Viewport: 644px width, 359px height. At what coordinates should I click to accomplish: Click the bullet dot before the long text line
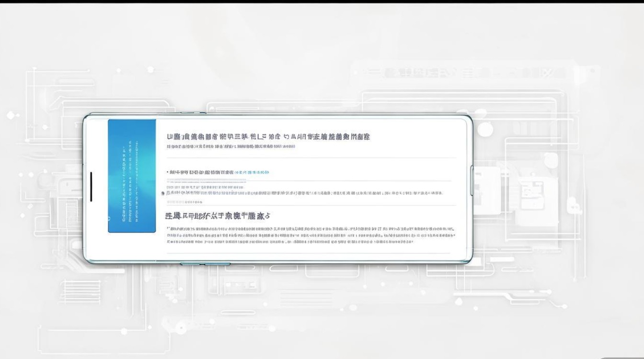pos(163,193)
